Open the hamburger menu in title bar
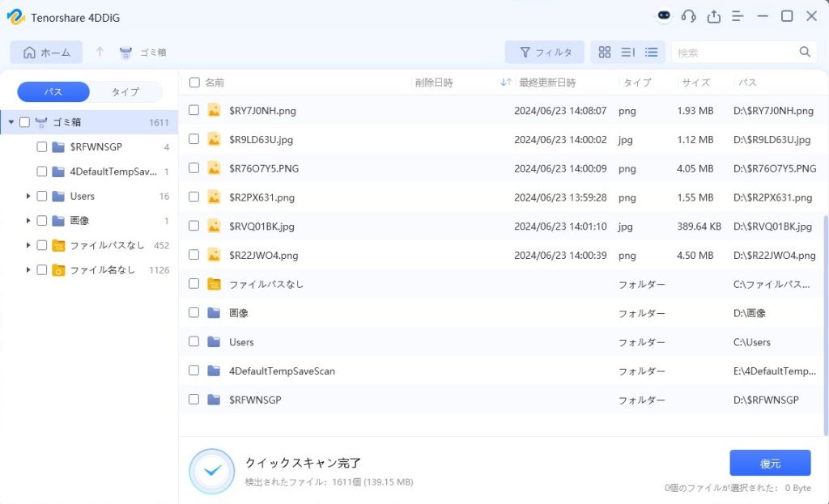Image resolution: width=829 pixels, height=504 pixels. (738, 16)
